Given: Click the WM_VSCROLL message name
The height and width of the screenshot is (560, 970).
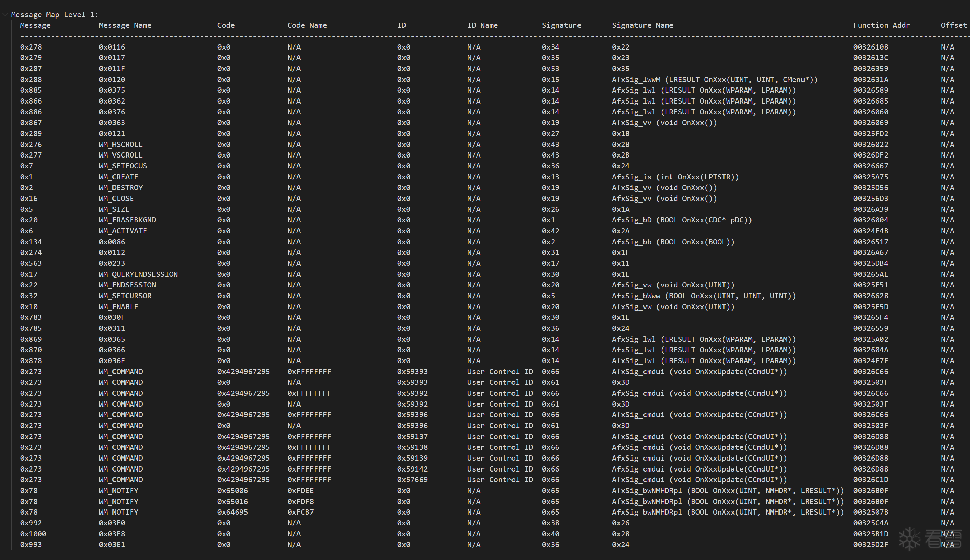Looking at the screenshot, I should click(120, 155).
